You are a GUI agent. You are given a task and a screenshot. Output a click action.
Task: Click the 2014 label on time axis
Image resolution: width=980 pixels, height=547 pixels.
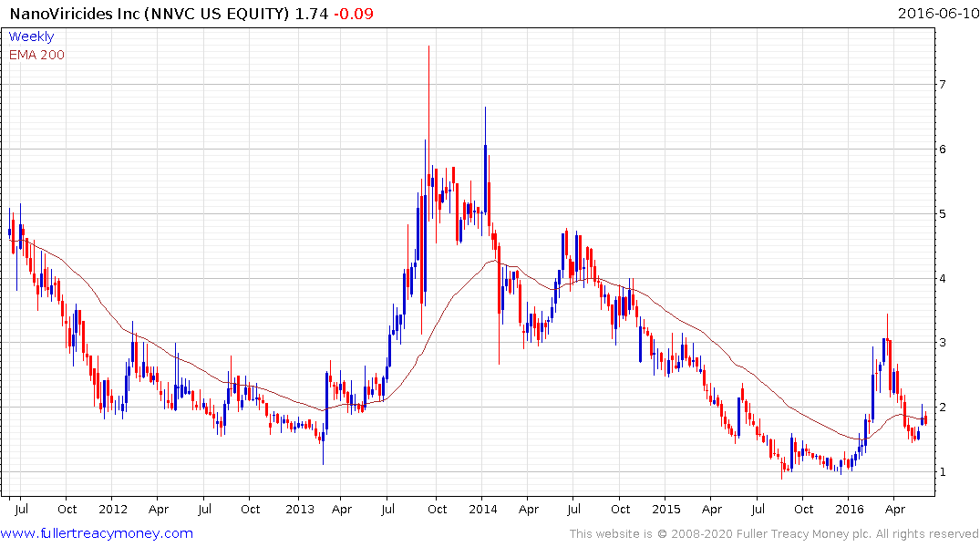click(x=483, y=510)
